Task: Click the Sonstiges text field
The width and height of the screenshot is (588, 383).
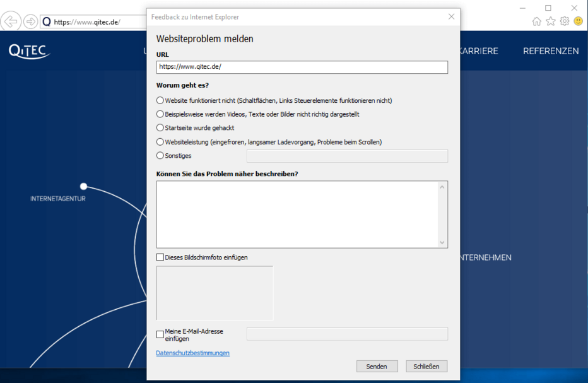Action: point(347,156)
